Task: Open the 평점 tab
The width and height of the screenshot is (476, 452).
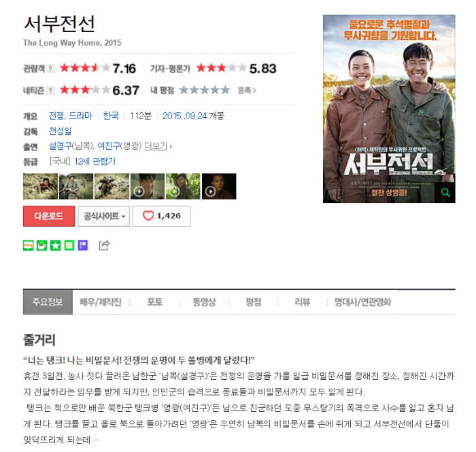Action: (253, 302)
